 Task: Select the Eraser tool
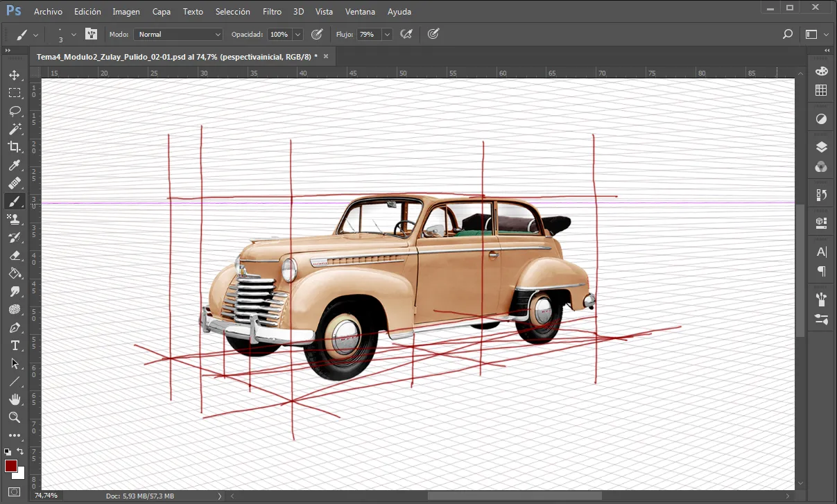(15, 255)
